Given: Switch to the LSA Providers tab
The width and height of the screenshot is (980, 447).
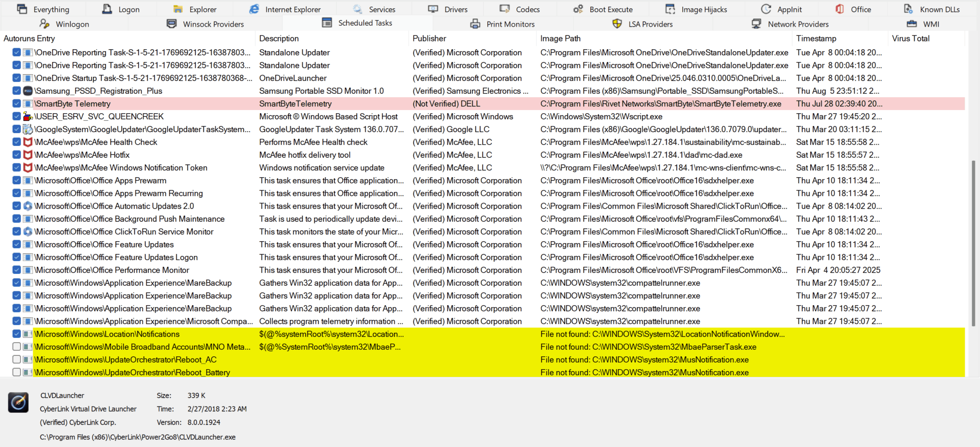Looking at the screenshot, I should [642, 24].
